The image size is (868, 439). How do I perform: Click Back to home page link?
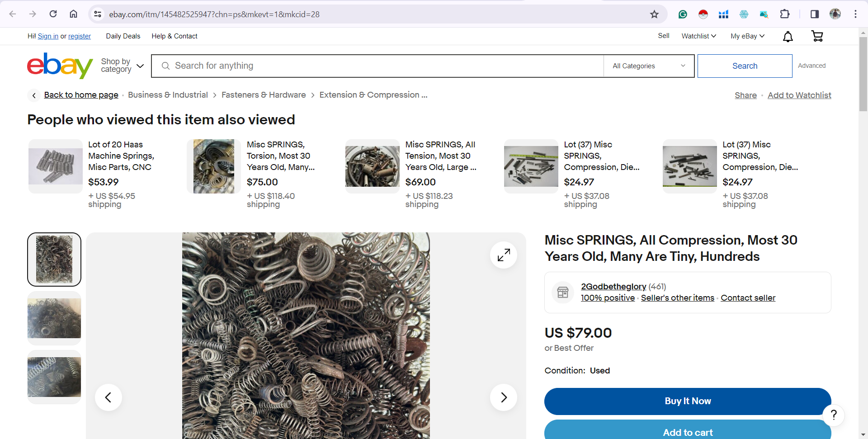(81, 95)
